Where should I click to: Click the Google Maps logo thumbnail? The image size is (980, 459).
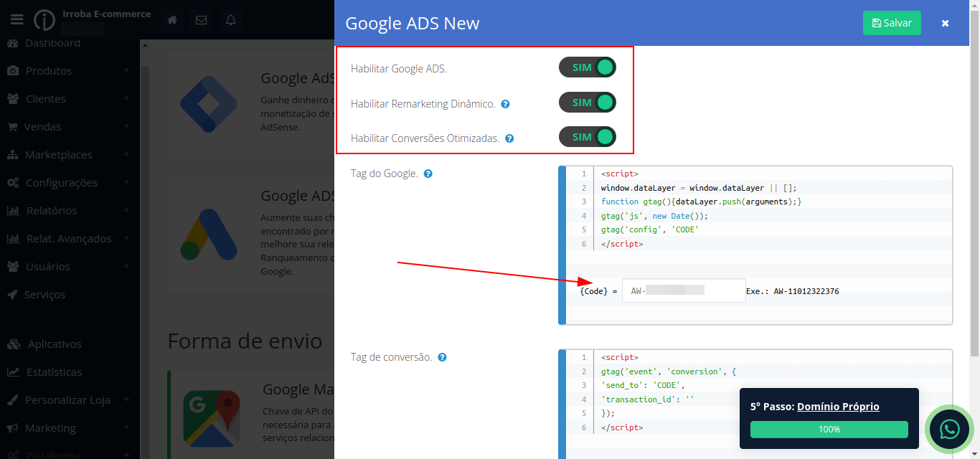pyautogui.click(x=211, y=417)
